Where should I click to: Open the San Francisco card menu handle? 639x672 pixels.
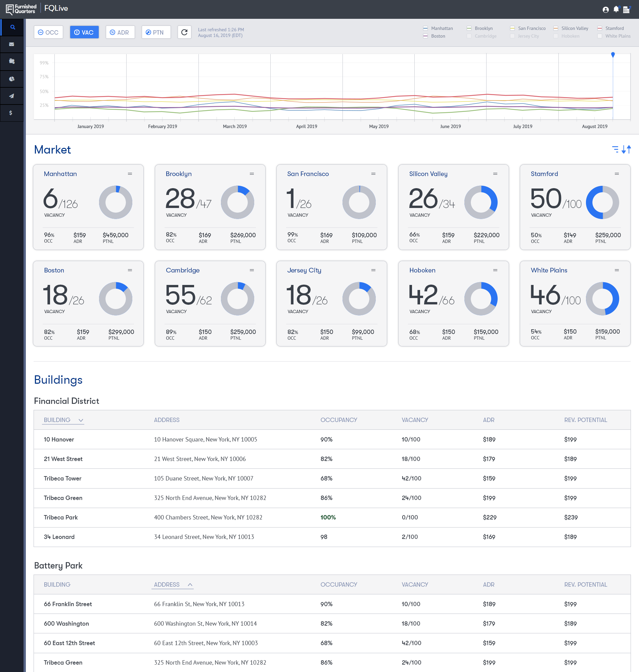tap(373, 174)
